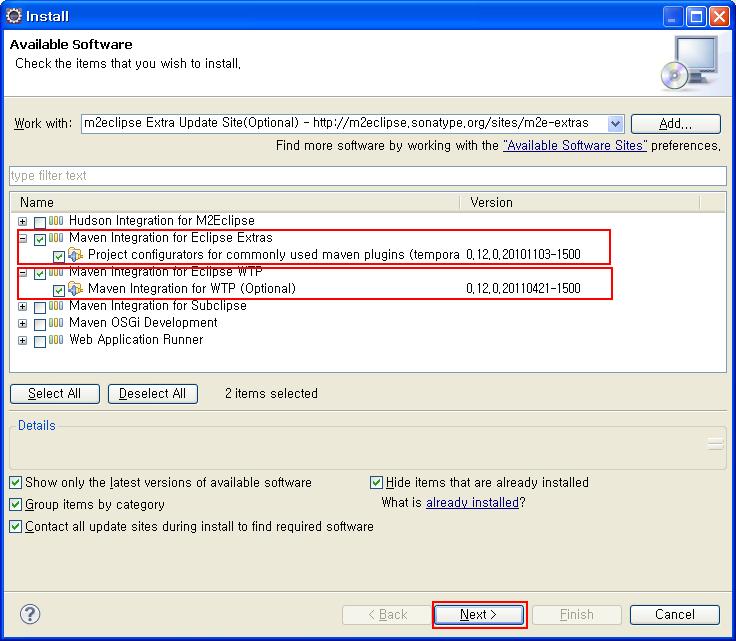Uncheck Project configurators for maven plugins
The height and width of the screenshot is (641, 736).
tap(59, 257)
